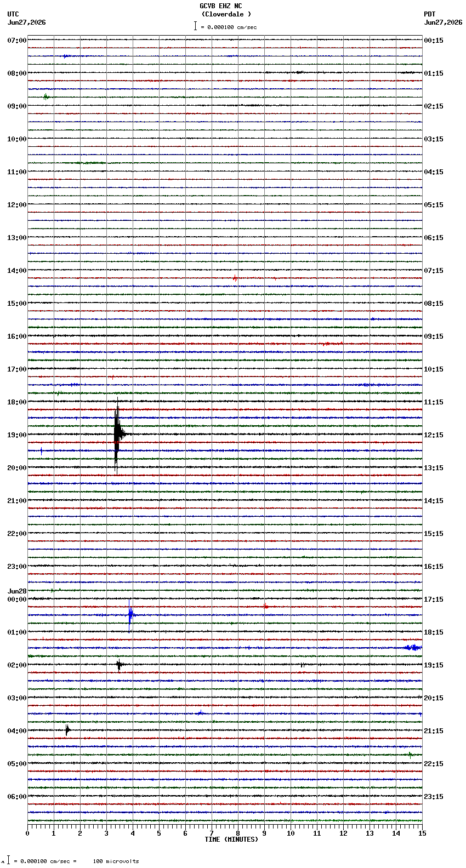This screenshot has height=868, width=466.
Task: Select the 23:00 UTC row label
Action: tap(17, 567)
